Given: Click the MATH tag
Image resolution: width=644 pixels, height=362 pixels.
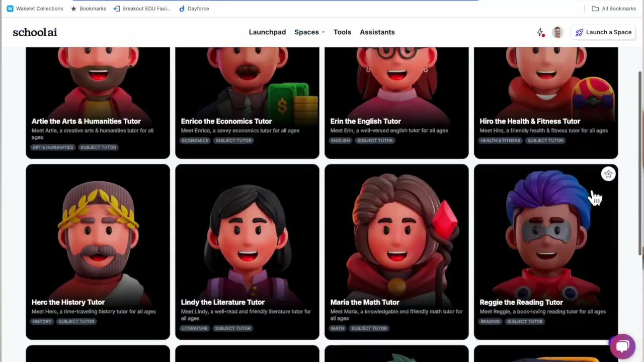Looking at the screenshot, I should click(x=338, y=328).
